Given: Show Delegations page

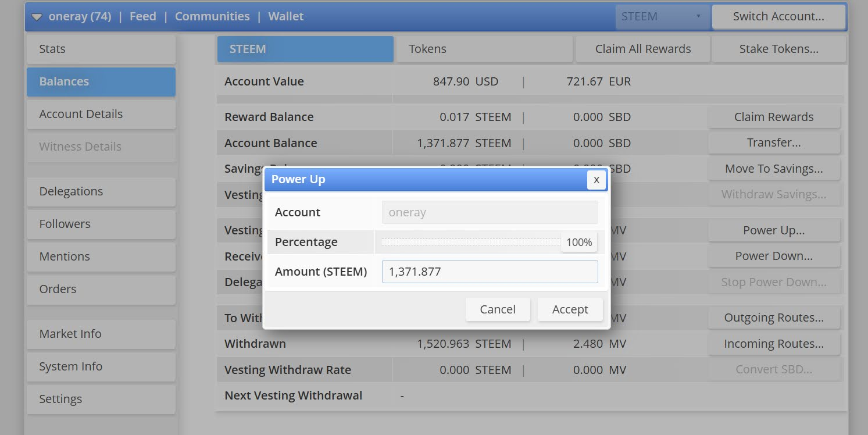Looking at the screenshot, I should pyautogui.click(x=101, y=191).
